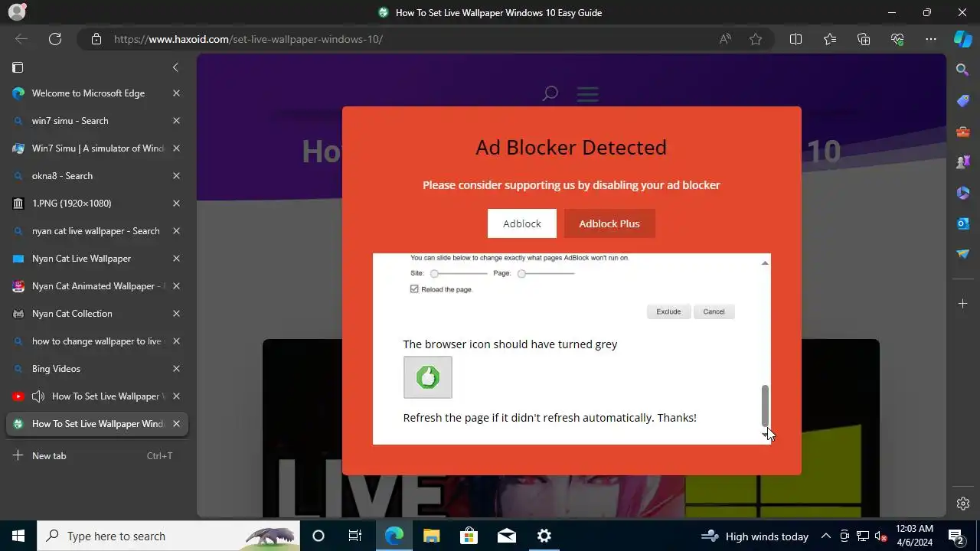Open the website hamburger menu
This screenshot has width=980, height=551.
(588, 94)
